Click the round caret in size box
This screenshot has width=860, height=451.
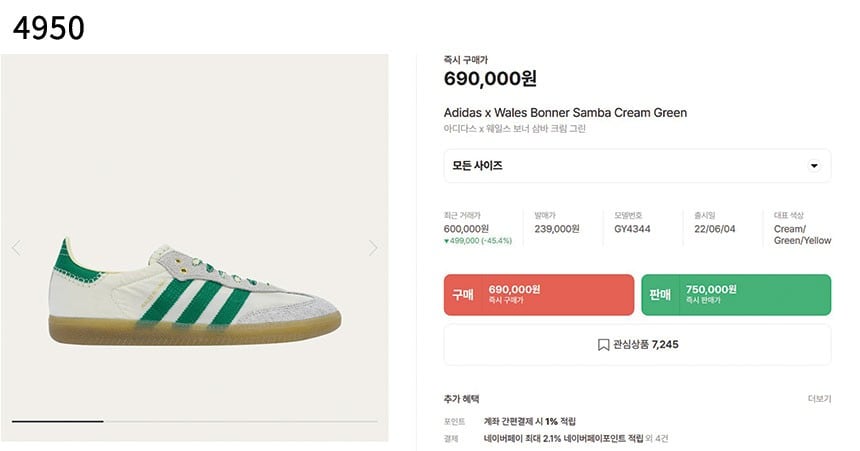[x=814, y=166]
